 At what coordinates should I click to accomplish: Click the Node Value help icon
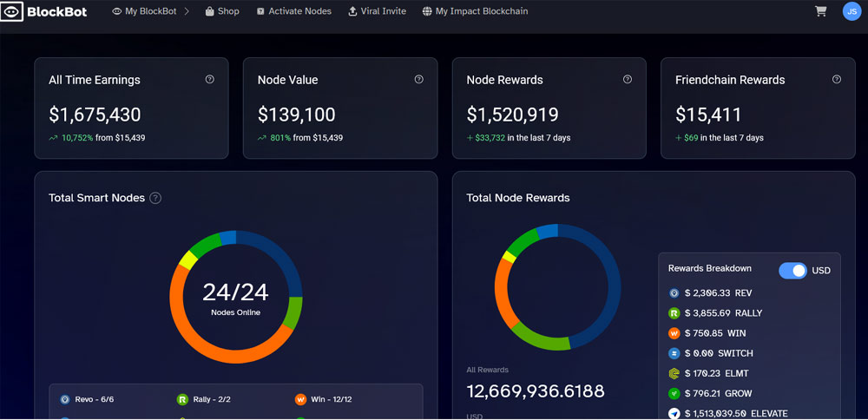pyautogui.click(x=419, y=79)
